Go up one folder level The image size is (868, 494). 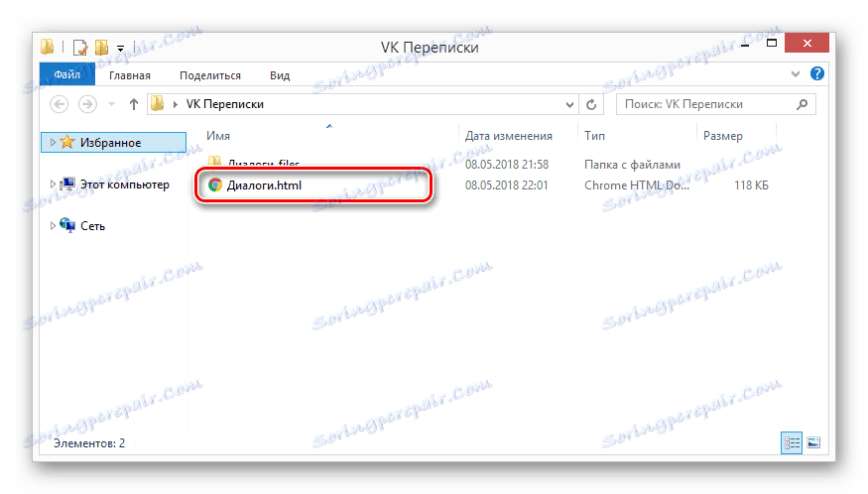click(133, 104)
